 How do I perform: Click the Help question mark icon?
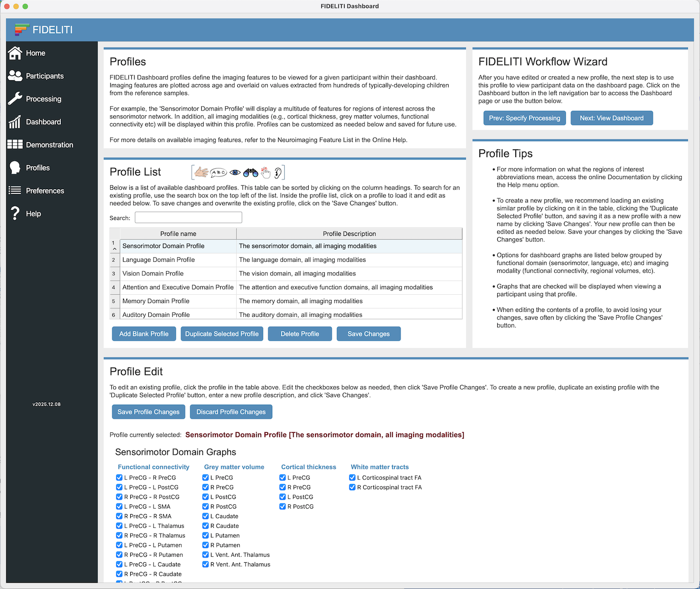[x=15, y=214]
